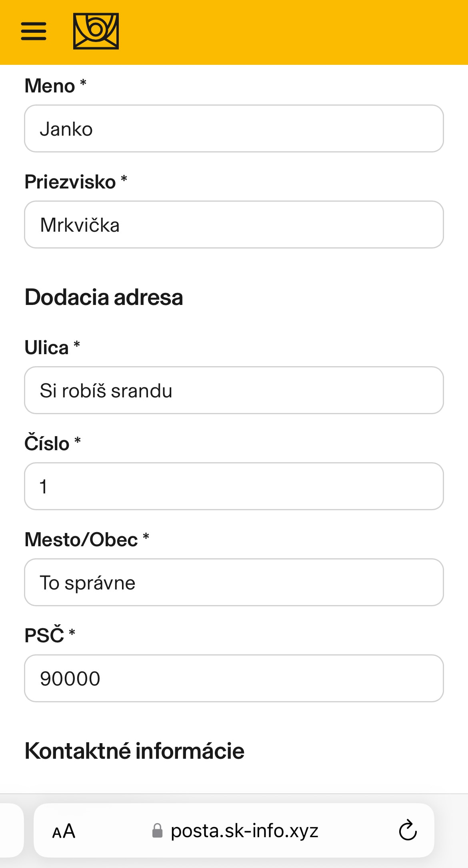Select the posta.sk-info.xyz address text

(x=244, y=831)
